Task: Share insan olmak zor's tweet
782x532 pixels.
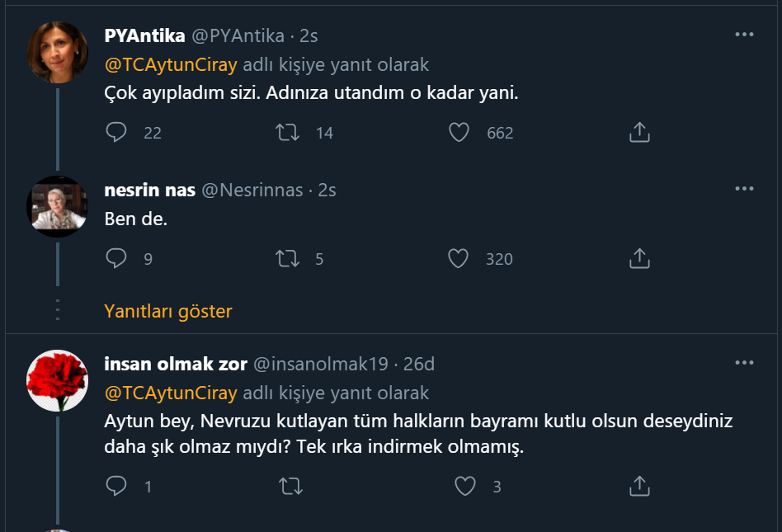Action: [639, 487]
